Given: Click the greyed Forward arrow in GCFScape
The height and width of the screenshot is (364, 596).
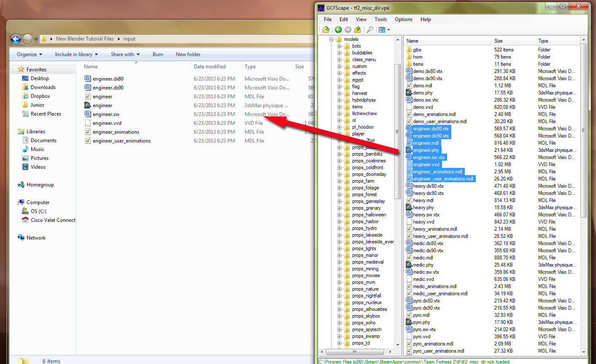Looking at the screenshot, I should click(348, 30).
